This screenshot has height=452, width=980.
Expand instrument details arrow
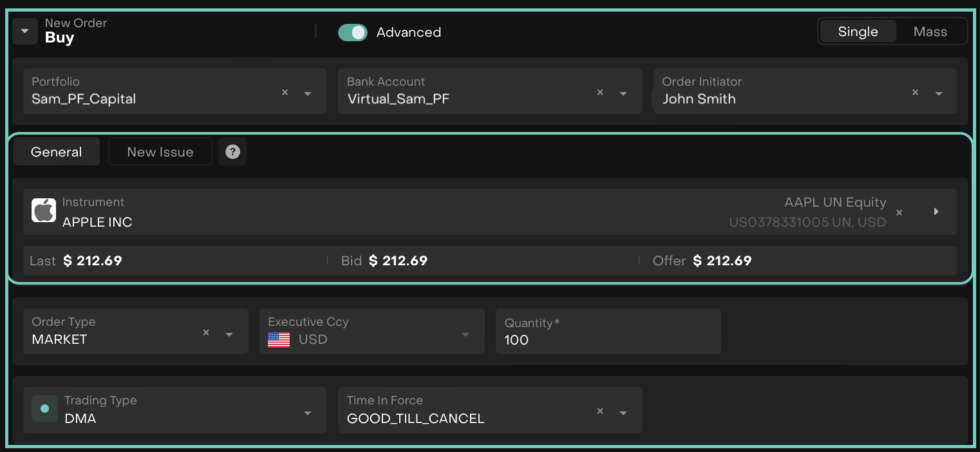click(936, 212)
